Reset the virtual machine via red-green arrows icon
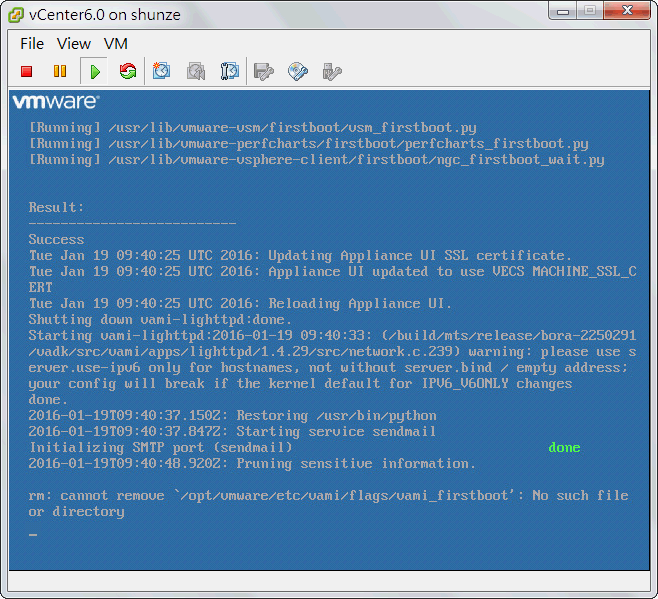This screenshot has height=599, width=658. pyautogui.click(x=128, y=71)
